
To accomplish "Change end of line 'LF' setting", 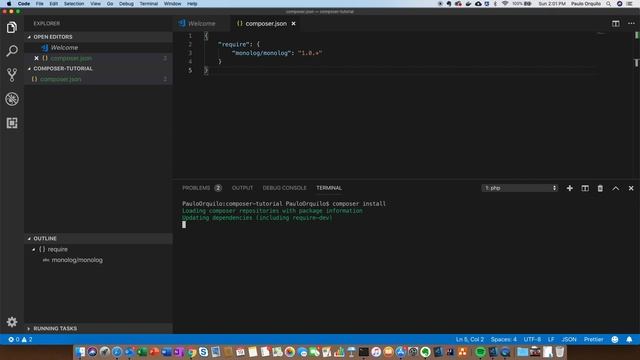I will point(551,339).
